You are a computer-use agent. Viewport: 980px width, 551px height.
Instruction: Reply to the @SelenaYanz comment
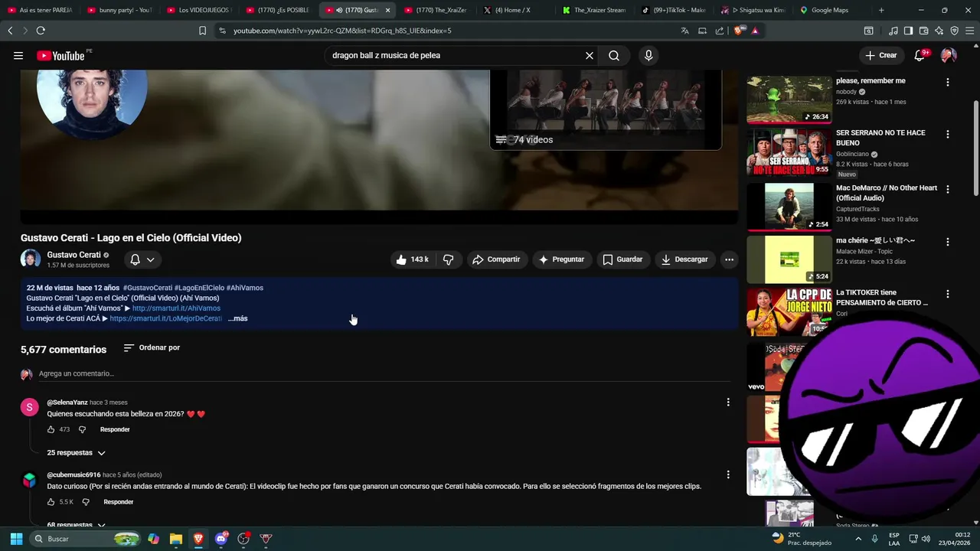point(115,429)
